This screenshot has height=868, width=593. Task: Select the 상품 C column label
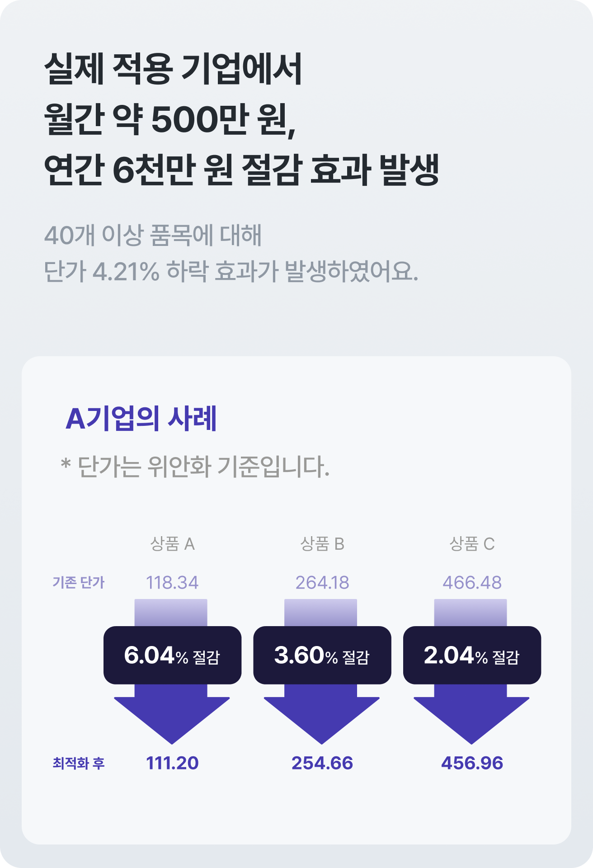pyautogui.click(x=472, y=544)
